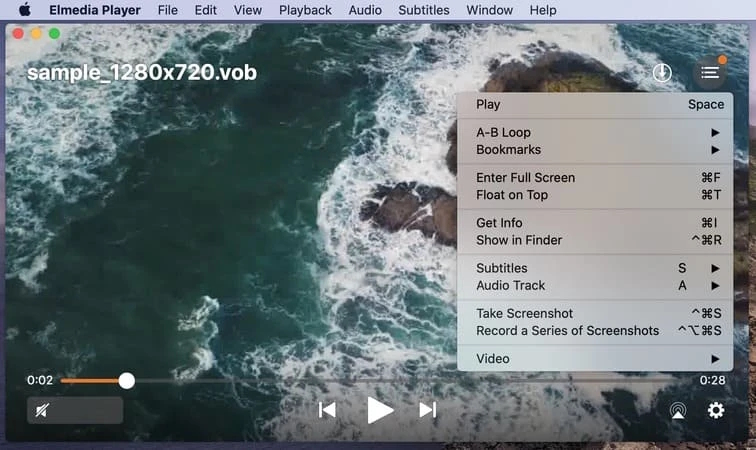Click the elapsed time 0:02
Viewport: 756px width, 450px height.
pyautogui.click(x=40, y=381)
